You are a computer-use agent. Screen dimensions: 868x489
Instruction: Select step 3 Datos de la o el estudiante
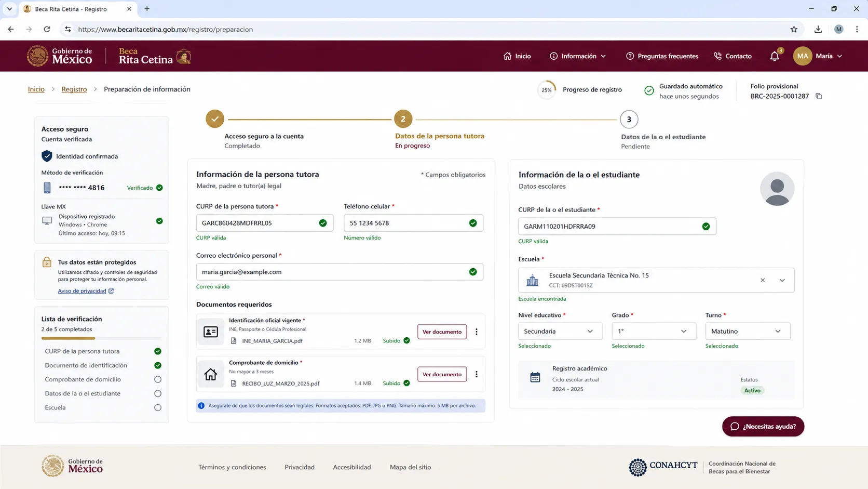point(629,120)
